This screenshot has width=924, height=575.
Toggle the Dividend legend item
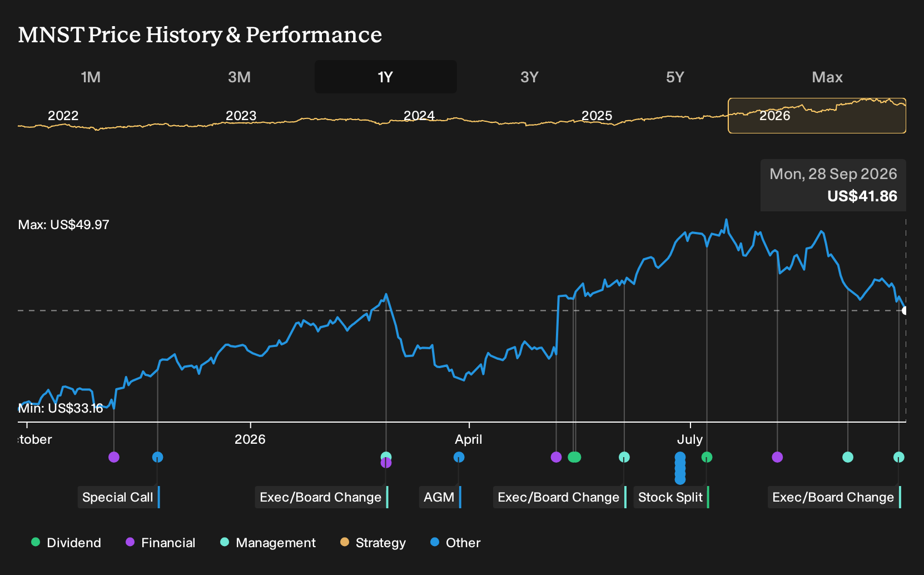(x=66, y=543)
